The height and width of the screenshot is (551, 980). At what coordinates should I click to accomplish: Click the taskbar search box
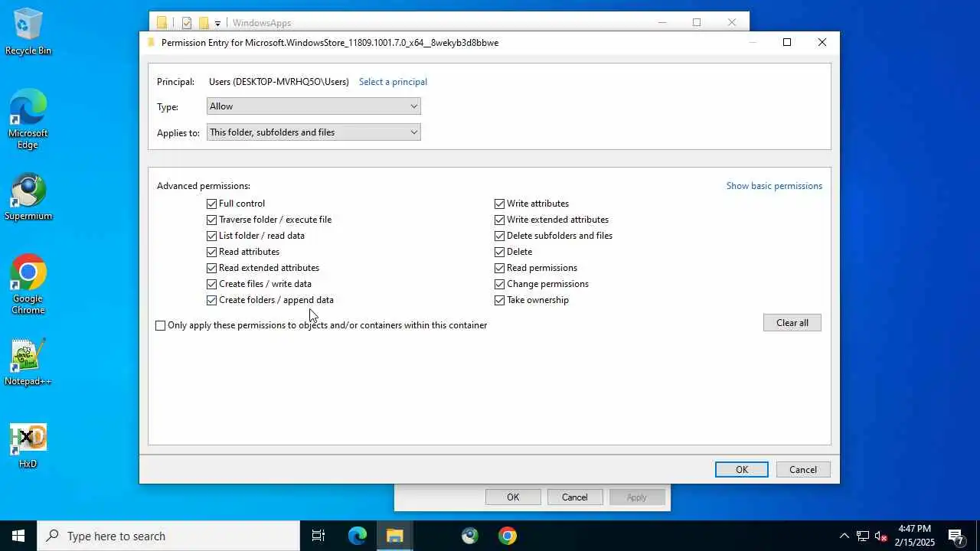coord(168,536)
